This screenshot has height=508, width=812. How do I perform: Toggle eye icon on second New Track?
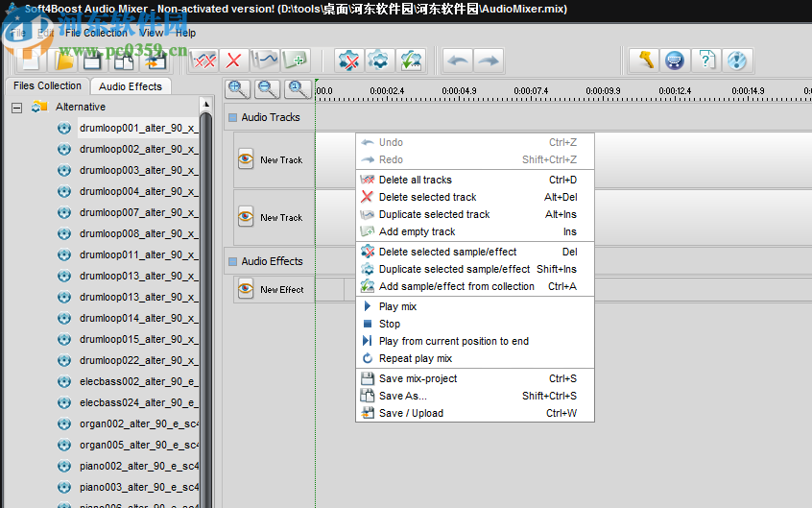point(246,217)
